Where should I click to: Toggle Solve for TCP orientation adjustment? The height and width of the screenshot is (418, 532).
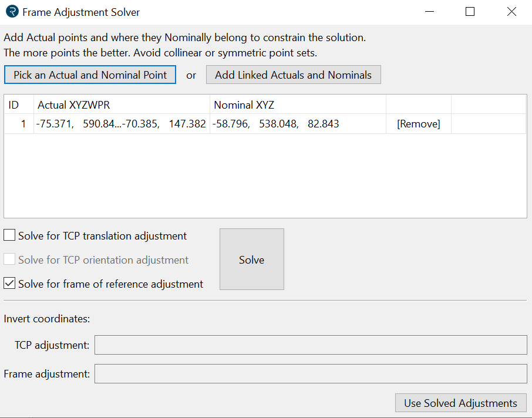(10, 260)
